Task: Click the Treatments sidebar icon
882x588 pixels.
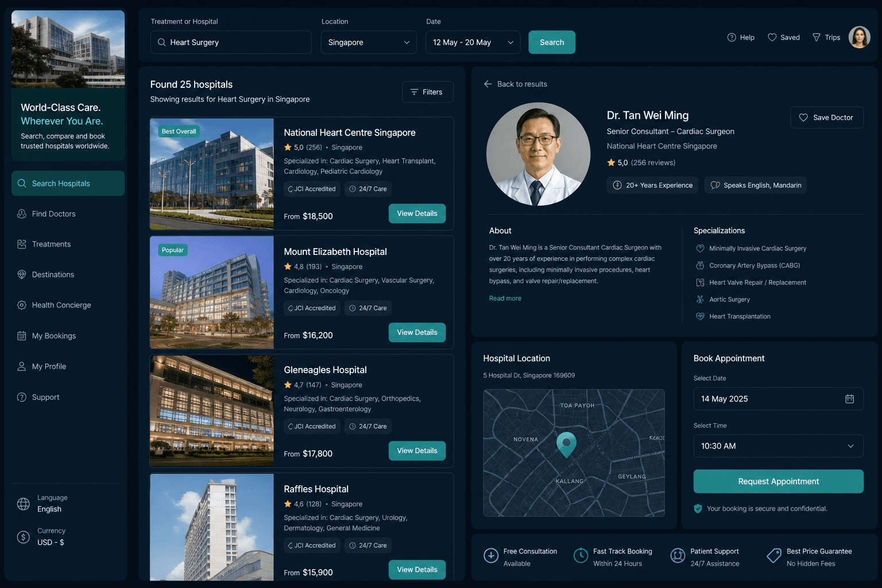Action: tap(22, 244)
